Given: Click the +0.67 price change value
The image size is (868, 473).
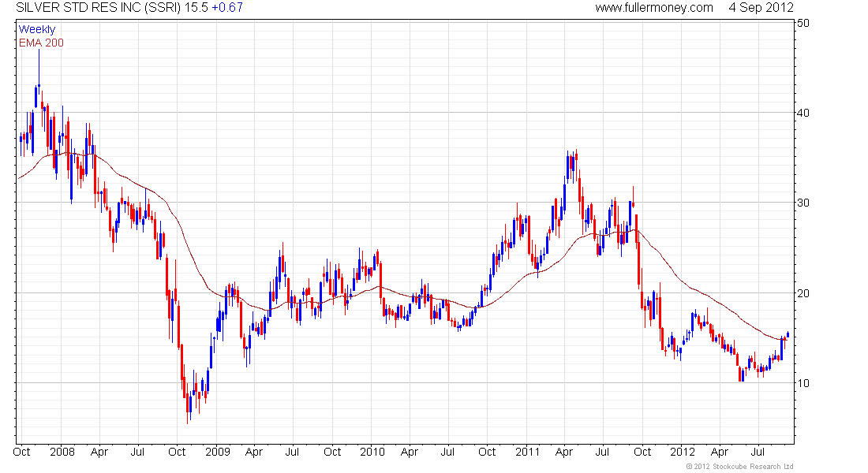Looking at the screenshot, I should 227,8.
